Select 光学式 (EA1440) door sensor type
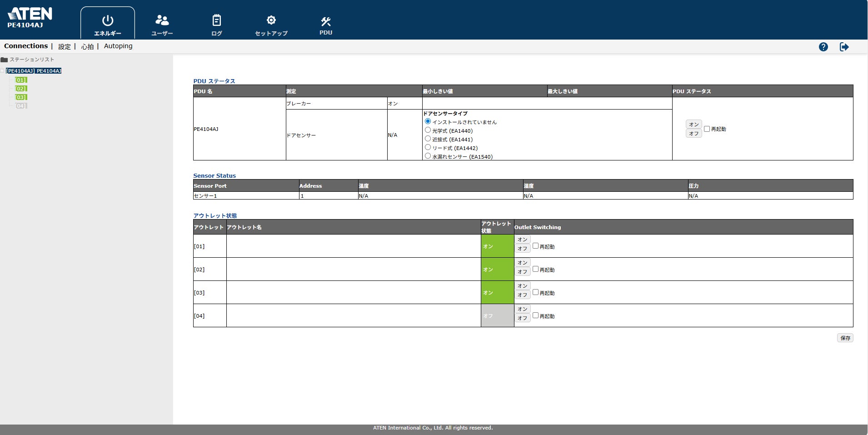This screenshot has height=435, width=868. click(x=428, y=130)
